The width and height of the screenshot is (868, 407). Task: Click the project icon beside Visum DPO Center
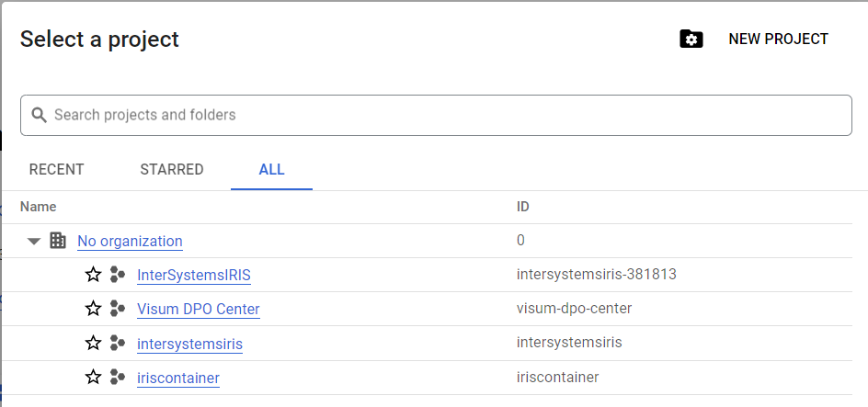click(117, 309)
